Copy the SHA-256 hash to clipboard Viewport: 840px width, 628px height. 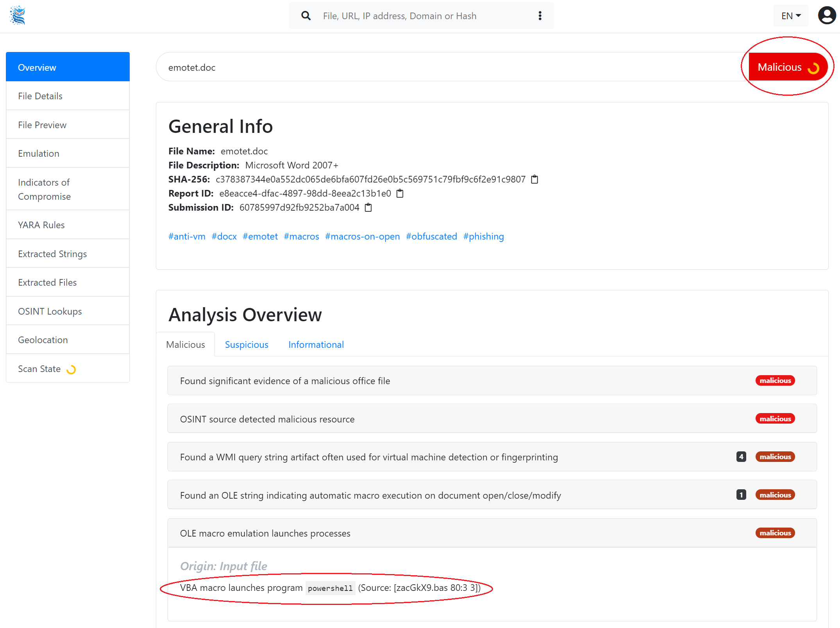click(x=534, y=179)
